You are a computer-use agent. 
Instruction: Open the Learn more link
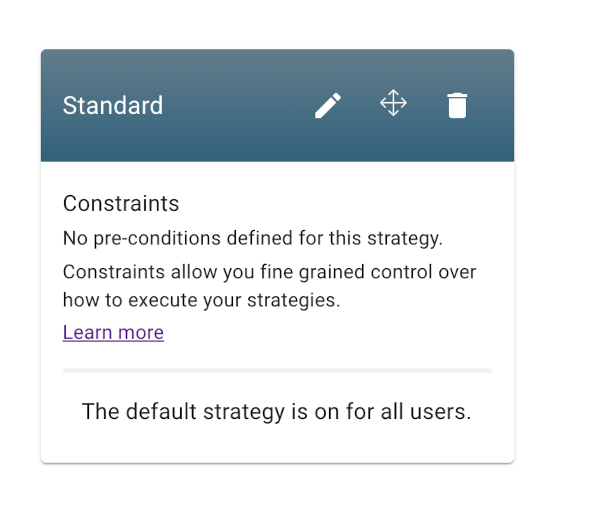pyautogui.click(x=113, y=332)
